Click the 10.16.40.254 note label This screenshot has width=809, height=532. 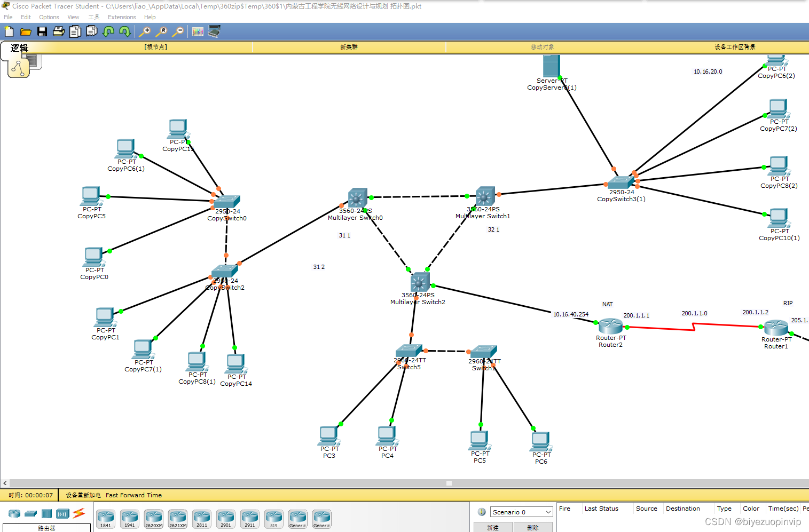(571, 314)
